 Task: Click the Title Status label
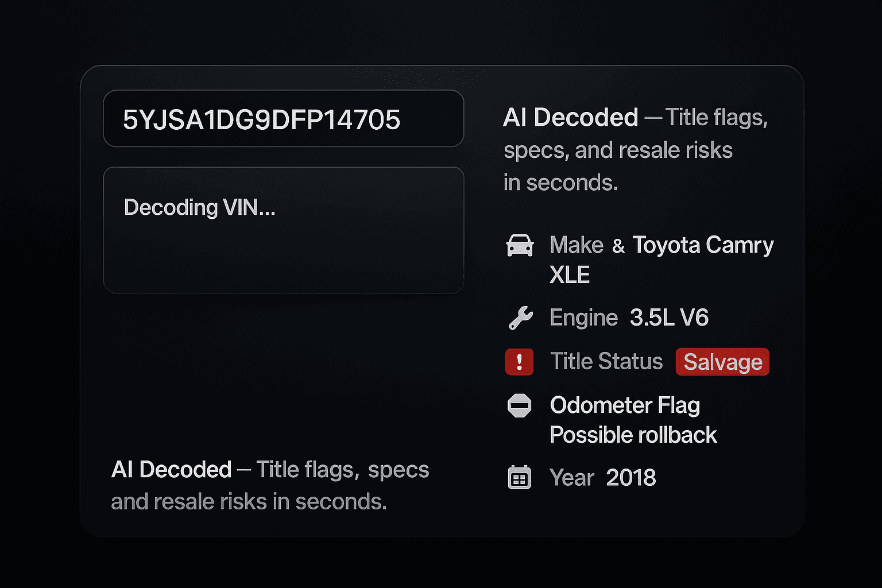(x=606, y=362)
